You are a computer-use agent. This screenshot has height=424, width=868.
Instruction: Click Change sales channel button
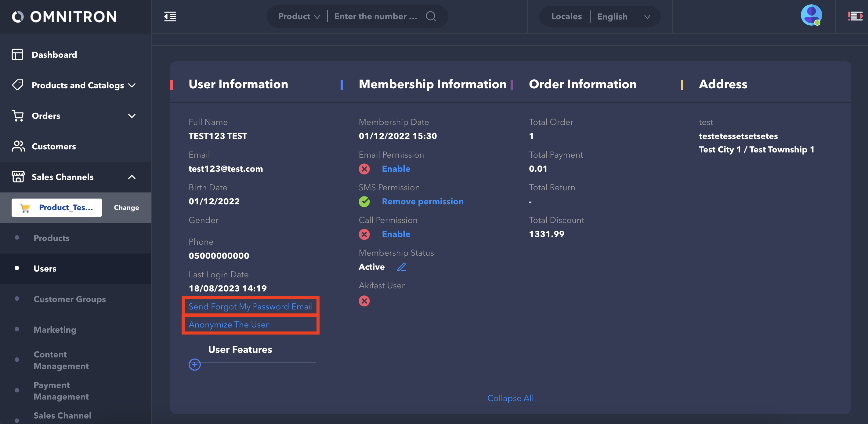(126, 207)
